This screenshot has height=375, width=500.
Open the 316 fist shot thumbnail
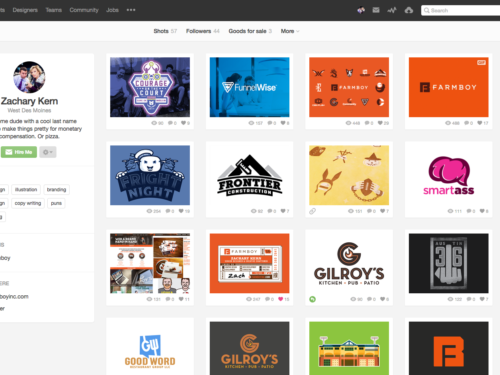click(449, 263)
